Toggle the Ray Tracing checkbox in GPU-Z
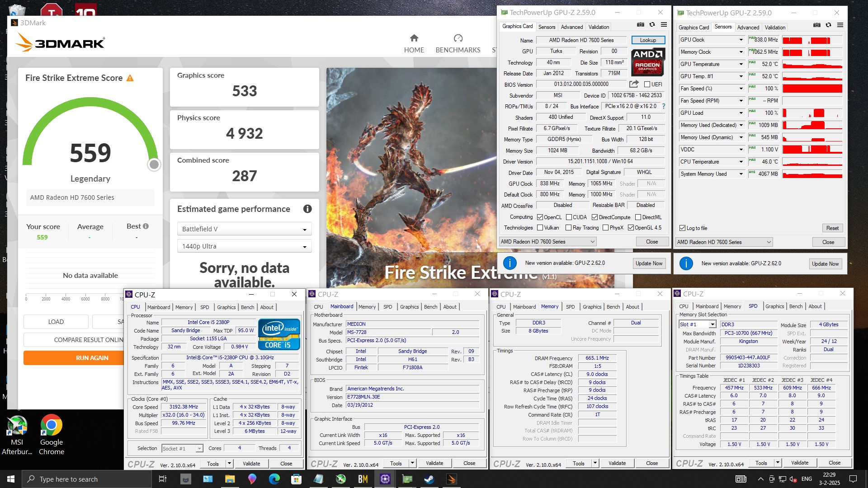868x488 pixels. 569,228
